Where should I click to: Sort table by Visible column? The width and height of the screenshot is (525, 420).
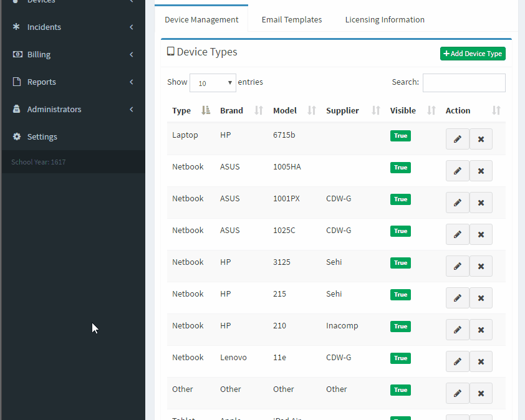click(x=413, y=110)
